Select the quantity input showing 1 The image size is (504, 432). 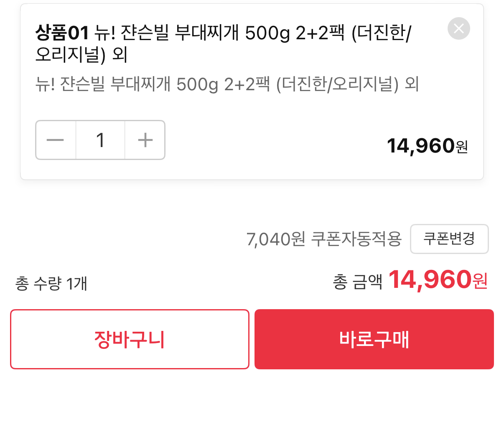tap(100, 140)
